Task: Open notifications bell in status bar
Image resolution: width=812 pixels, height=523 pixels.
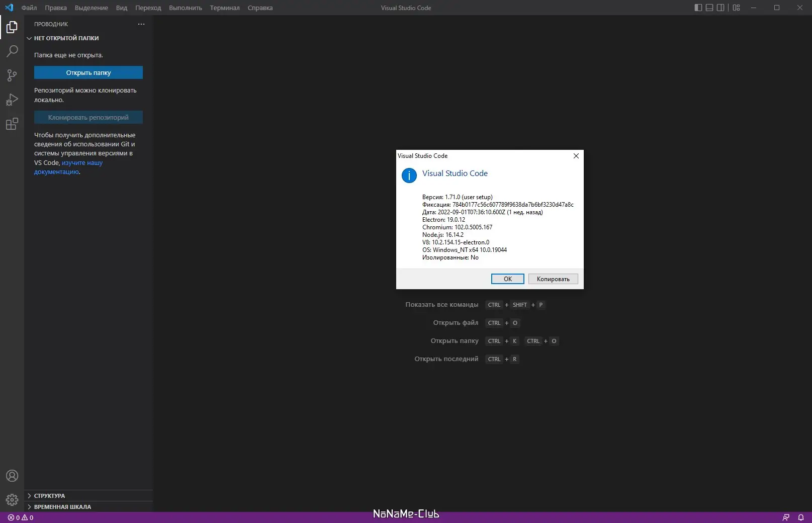Action: (x=801, y=517)
